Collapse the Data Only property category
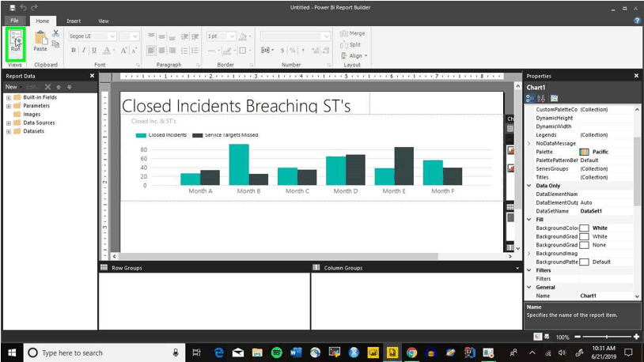644x362 pixels. [x=529, y=186]
